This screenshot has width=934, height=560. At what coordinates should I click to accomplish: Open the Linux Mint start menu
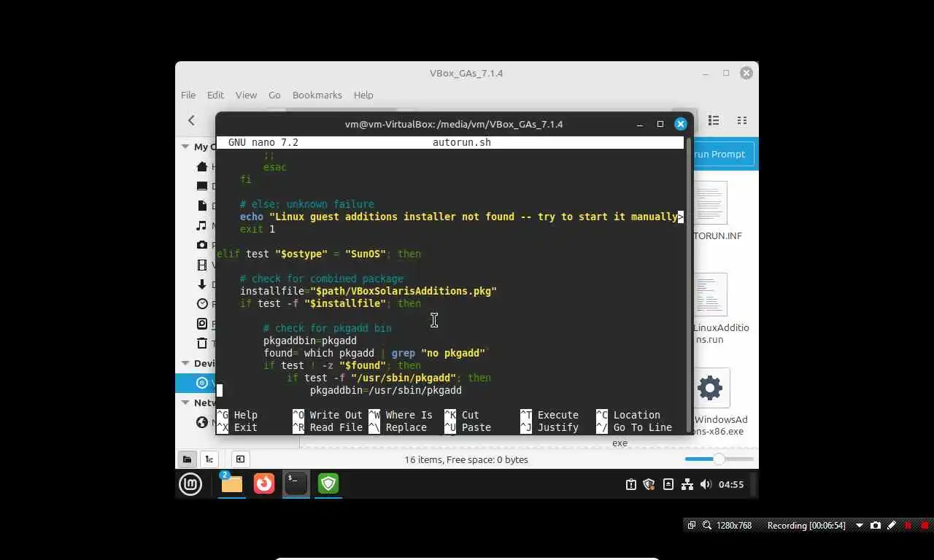click(x=190, y=483)
